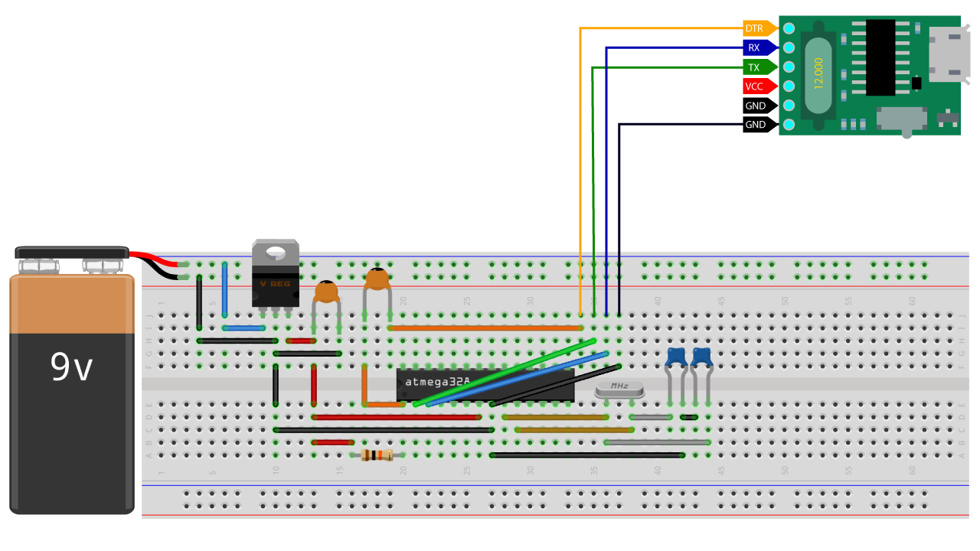Click the VCC pin label

click(759, 86)
